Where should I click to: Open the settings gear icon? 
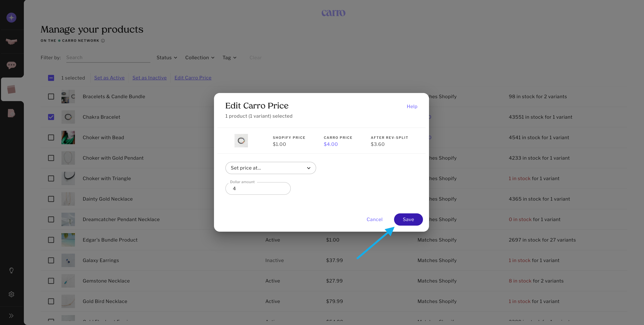11,294
